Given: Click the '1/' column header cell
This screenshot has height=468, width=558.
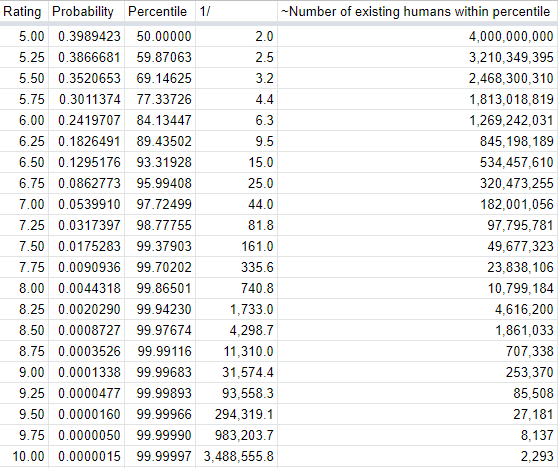Looking at the screenshot, I should (236, 11).
